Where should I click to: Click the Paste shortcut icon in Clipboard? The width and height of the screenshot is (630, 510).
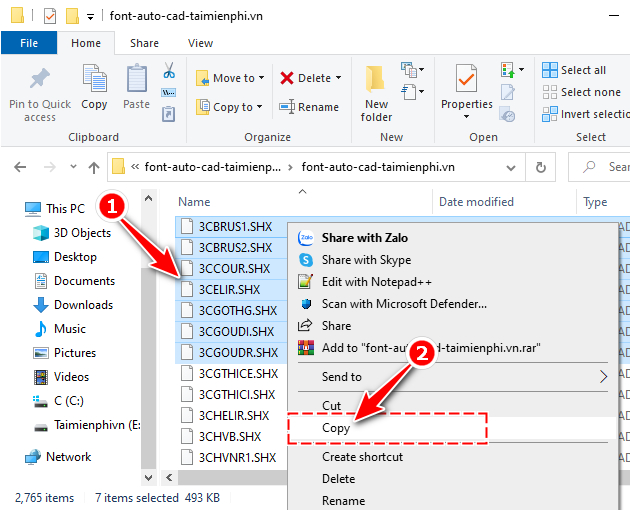(168, 114)
